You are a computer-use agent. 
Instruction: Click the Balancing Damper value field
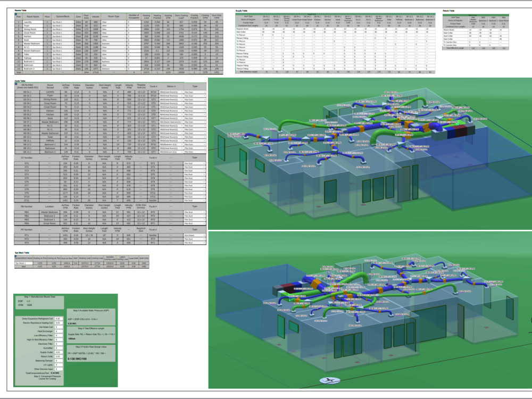[59, 361]
